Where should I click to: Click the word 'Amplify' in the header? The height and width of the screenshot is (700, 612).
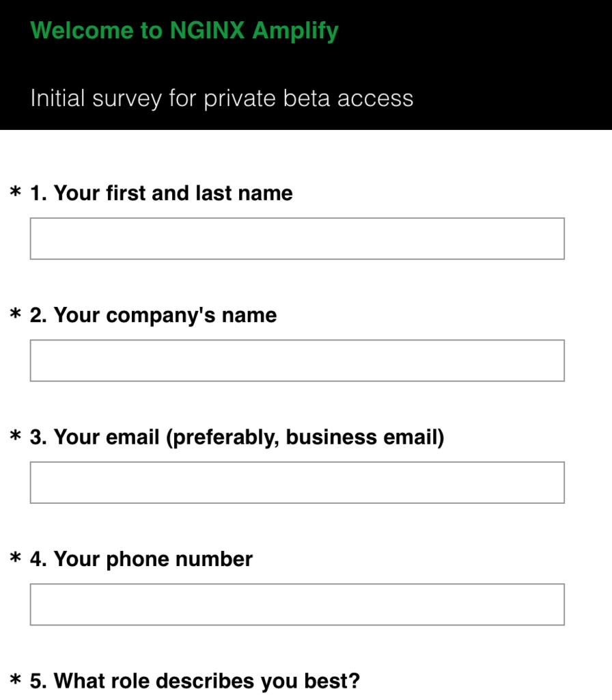[x=295, y=31]
